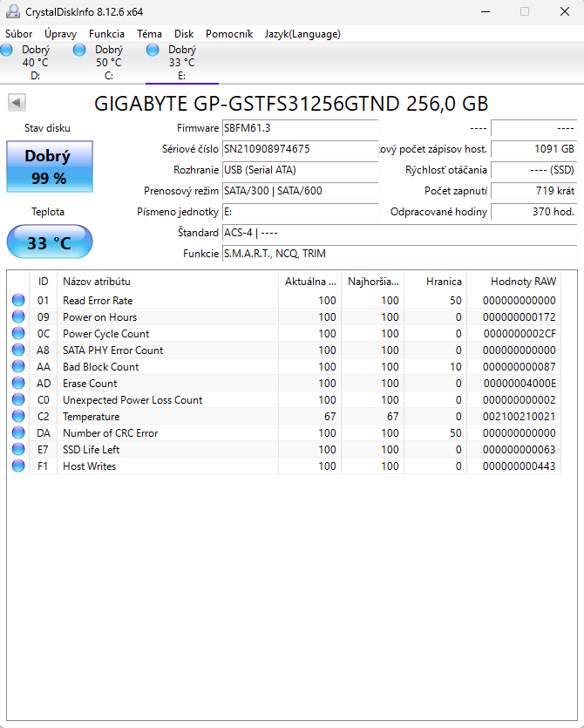The width and height of the screenshot is (584, 728).
Task: Open the Funkcia menu
Action: [x=106, y=34]
